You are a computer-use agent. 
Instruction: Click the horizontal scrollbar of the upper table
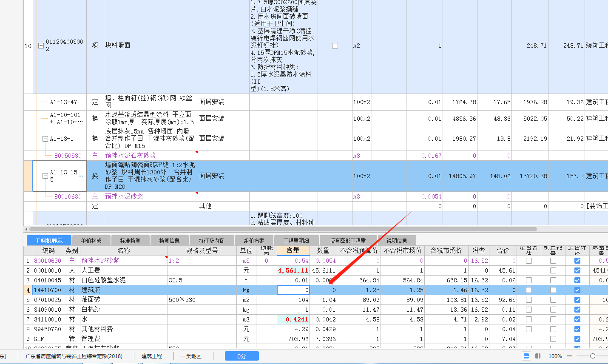283,229
